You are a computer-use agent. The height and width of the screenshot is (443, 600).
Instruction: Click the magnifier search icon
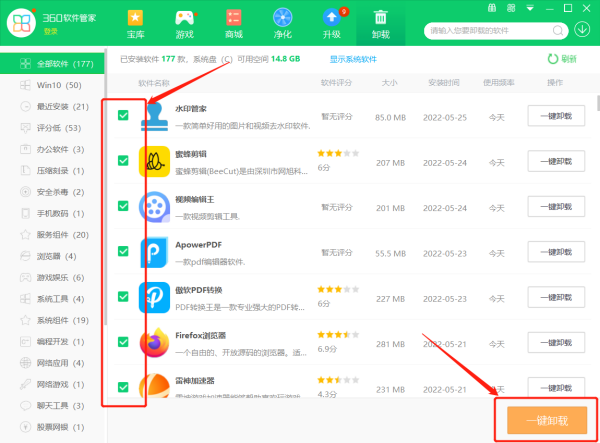coord(558,31)
